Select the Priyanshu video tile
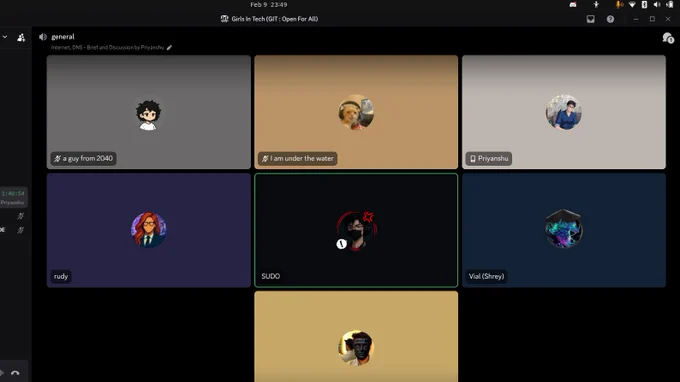This screenshot has height=382, width=680. [x=564, y=112]
